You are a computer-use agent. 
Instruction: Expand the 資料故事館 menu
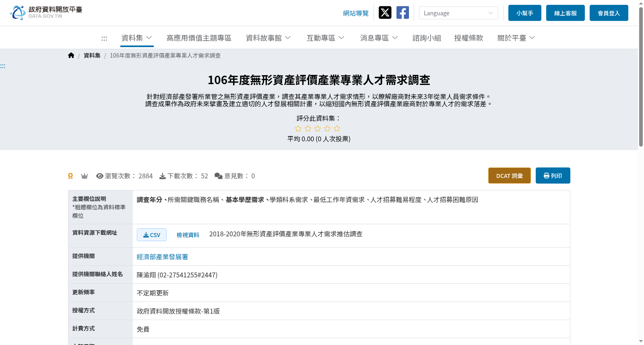coord(268,38)
